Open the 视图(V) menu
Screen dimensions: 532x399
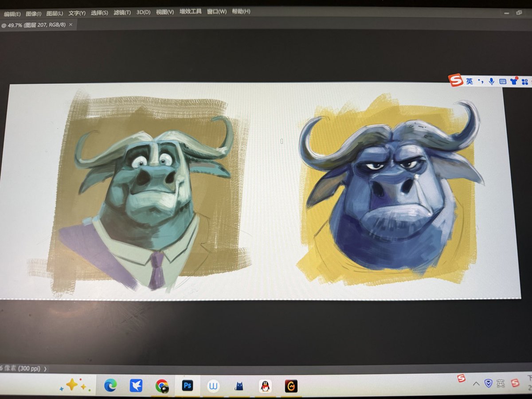click(165, 12)
